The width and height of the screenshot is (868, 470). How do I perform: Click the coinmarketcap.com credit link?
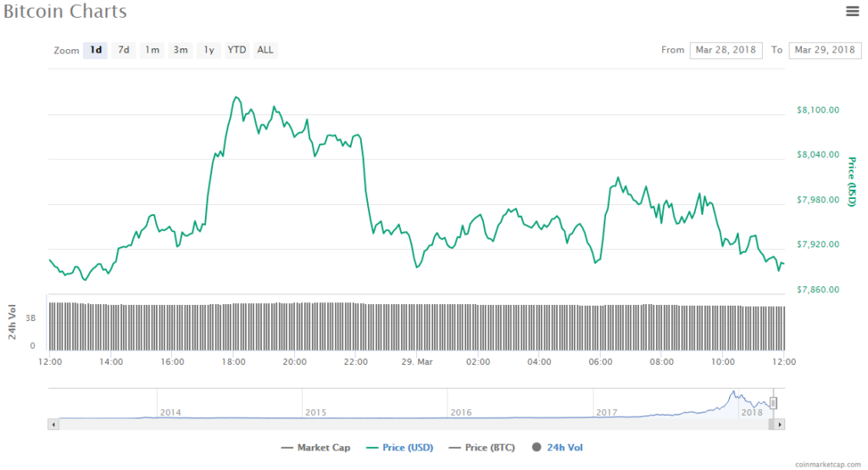point(827,464)
